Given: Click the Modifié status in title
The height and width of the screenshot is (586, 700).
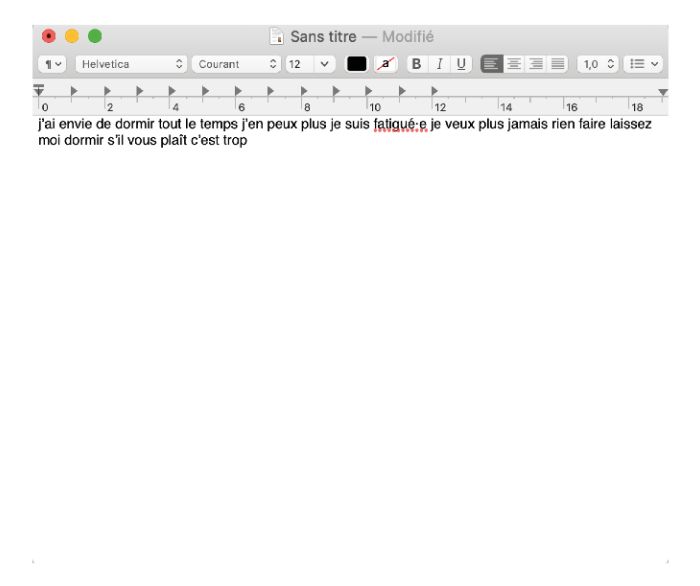Looking at the screenshot, I should pyautogui.click(x=408, y=37).
